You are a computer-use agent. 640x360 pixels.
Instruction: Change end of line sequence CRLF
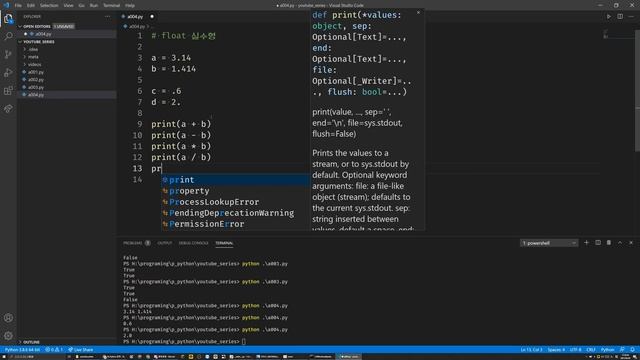(591, 350)
